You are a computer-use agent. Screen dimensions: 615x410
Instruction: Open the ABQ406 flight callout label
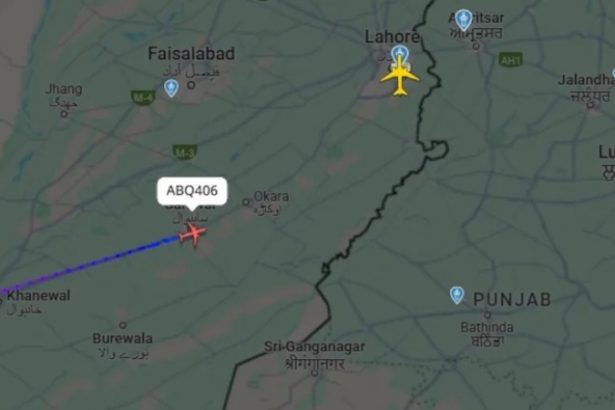pos(192,191)
